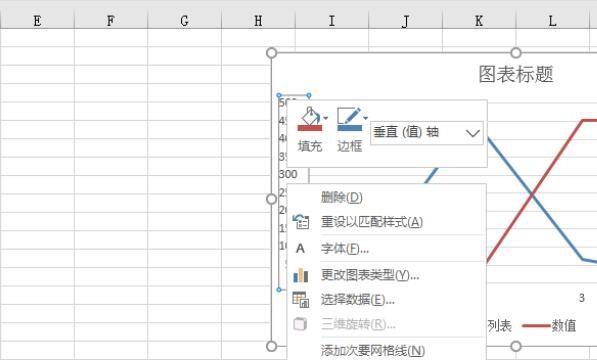Click the Fill paint bucket icon
Viewport: 597px width, 360px height.
310,116
